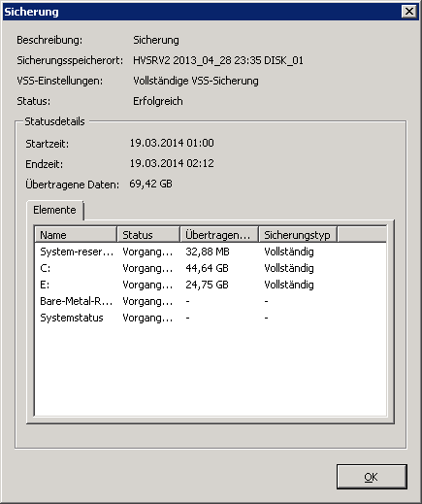The image size is (422, 504).
Task: Click the 32,88 MB transferred value
Action: (208, 252)
